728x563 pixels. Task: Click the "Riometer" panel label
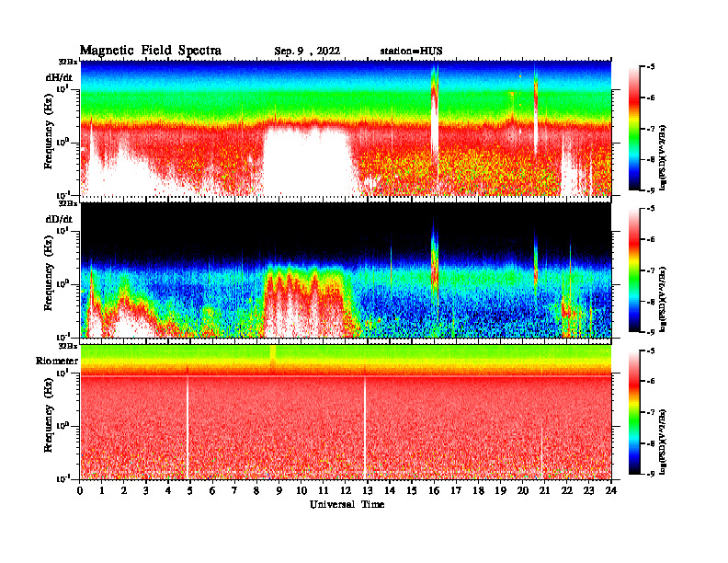click(57, 361)
